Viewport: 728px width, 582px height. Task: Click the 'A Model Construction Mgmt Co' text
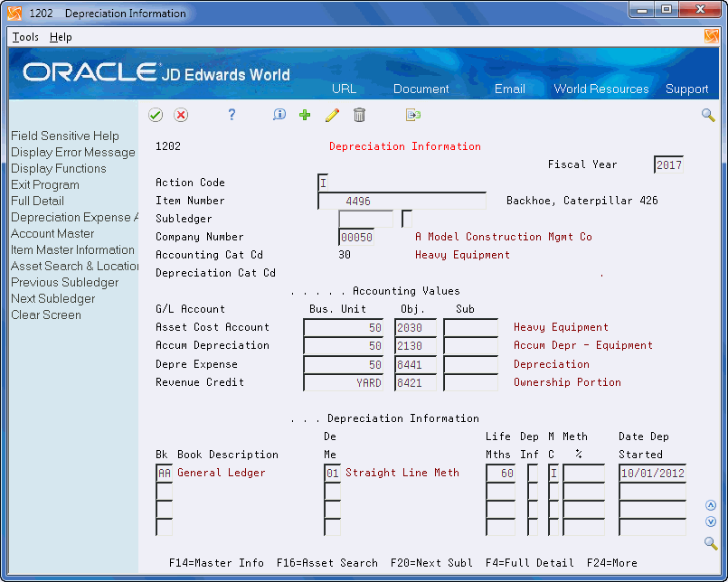click(x=504, y=237)
